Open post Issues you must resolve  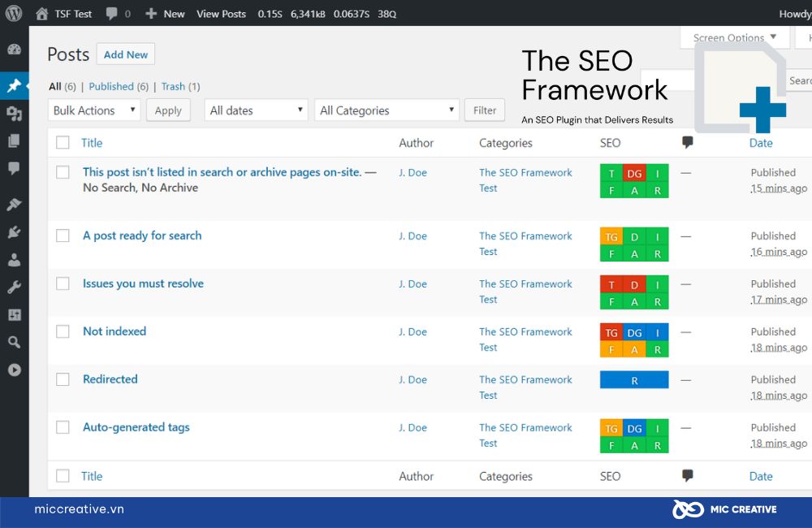(x=143, y=283)
